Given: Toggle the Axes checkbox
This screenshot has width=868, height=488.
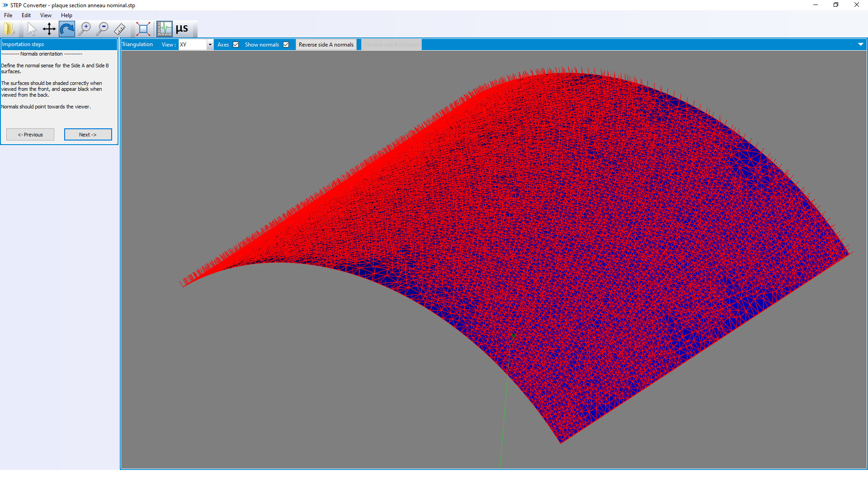Looking at the screenshot, I should (x=236, y=44).
